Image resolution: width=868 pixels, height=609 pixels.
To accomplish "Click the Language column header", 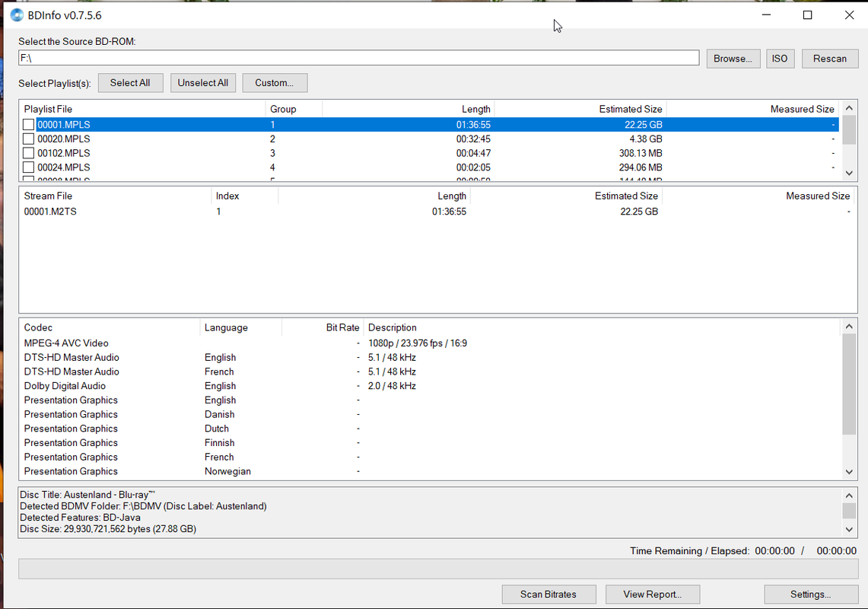I will [241, 327].
